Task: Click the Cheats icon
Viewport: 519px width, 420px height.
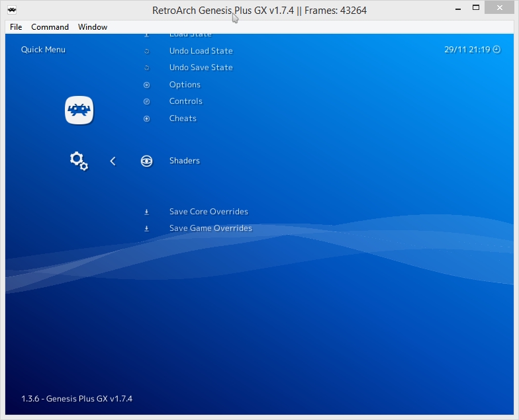Action: coord(147,119)
